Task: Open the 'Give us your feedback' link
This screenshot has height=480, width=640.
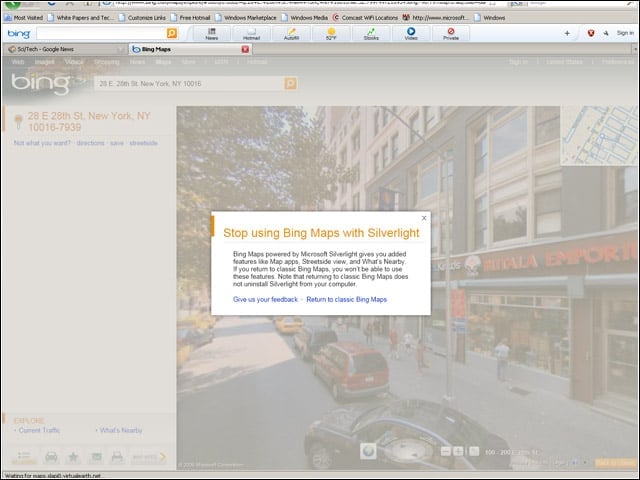Action: 265,299
